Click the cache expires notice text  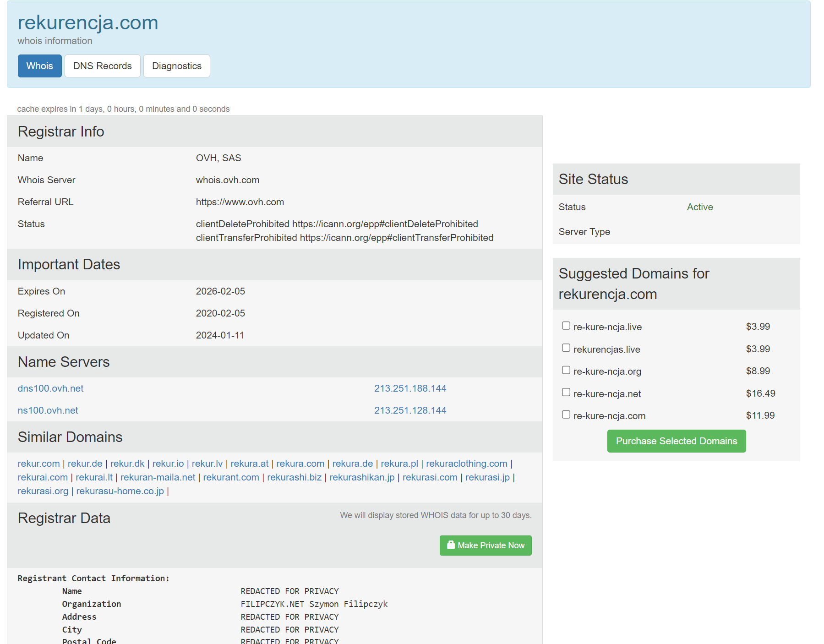pos(124,109)
